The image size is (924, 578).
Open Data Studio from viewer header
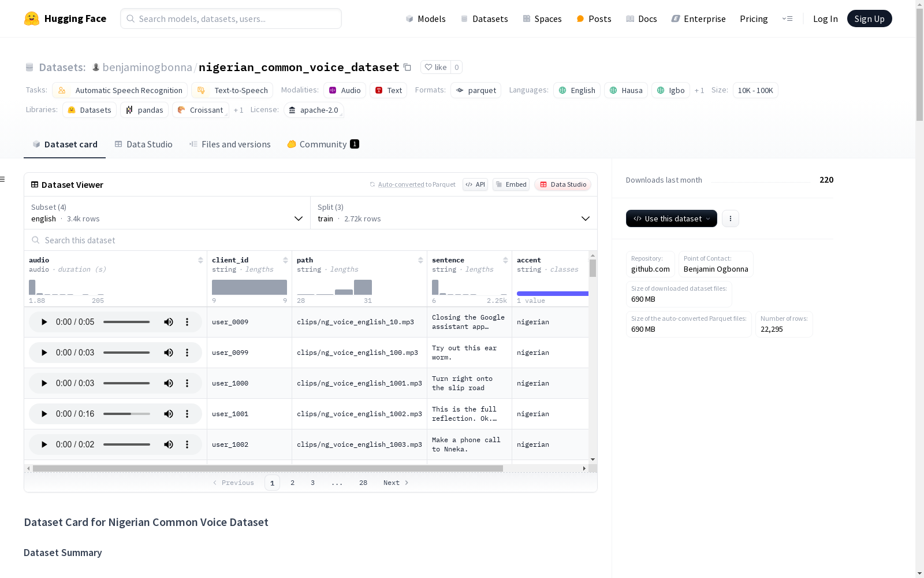pyautogui.click(x=563, y=184)
